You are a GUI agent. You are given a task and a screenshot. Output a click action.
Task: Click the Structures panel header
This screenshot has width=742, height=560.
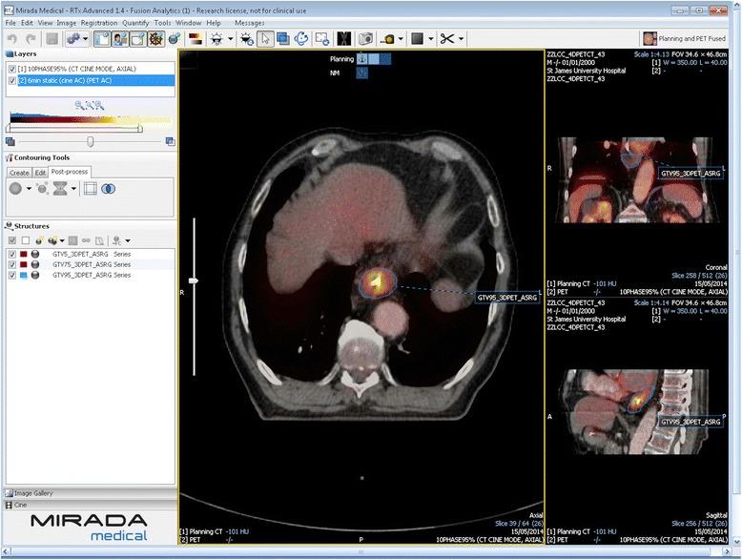90,226
